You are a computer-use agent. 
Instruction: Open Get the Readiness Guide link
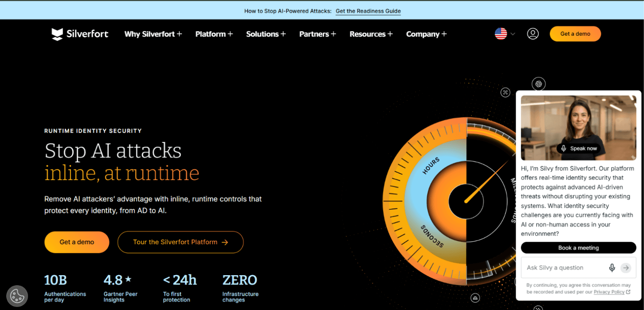click(368, 11)
